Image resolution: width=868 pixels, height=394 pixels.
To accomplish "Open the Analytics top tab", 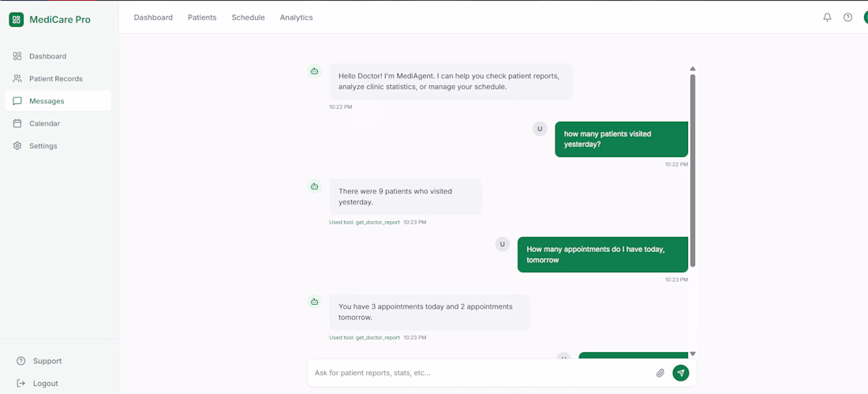I will tap(296, 17).
